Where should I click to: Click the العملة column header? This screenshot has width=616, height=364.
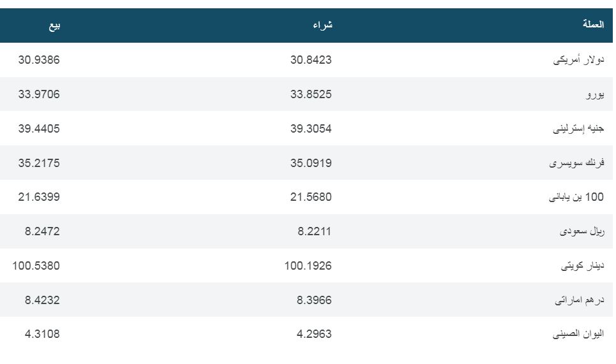[x=593, y=25]
